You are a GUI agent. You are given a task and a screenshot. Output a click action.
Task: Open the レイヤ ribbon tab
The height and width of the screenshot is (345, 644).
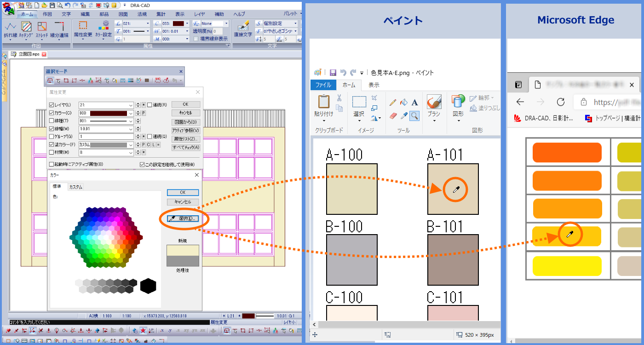pos(199,14)
